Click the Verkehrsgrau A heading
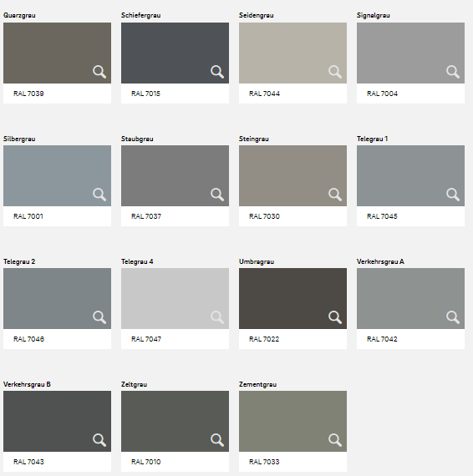The width and height of the screenshot is (473, 476). tap(380, 261)
